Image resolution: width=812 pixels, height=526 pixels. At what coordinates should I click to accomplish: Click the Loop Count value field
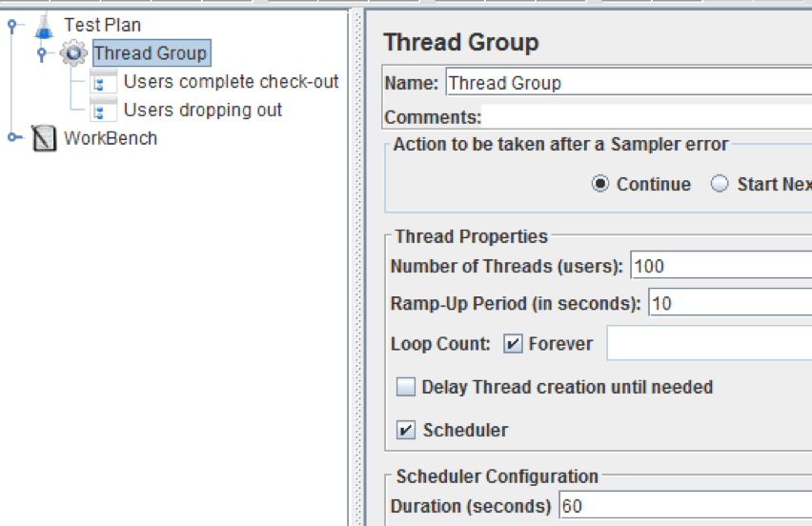coord(709,343)
